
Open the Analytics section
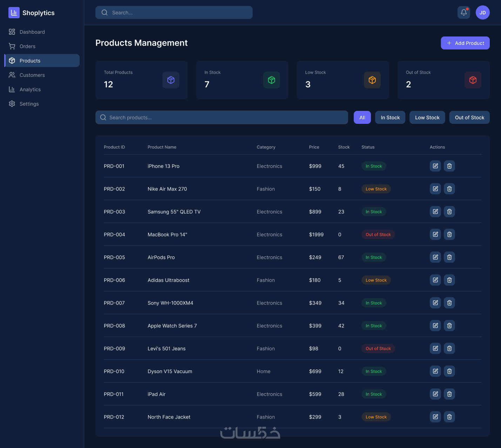(x=42, y=89)
